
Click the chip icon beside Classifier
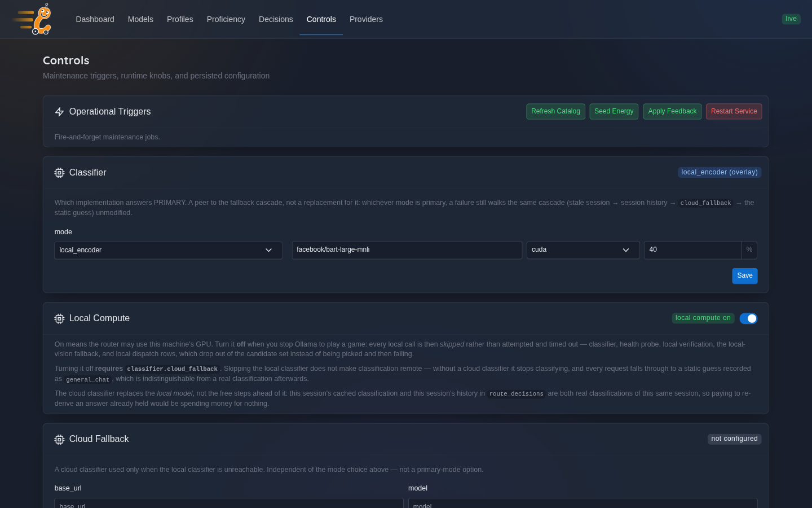pyautogui.click(x=59, y=173)
